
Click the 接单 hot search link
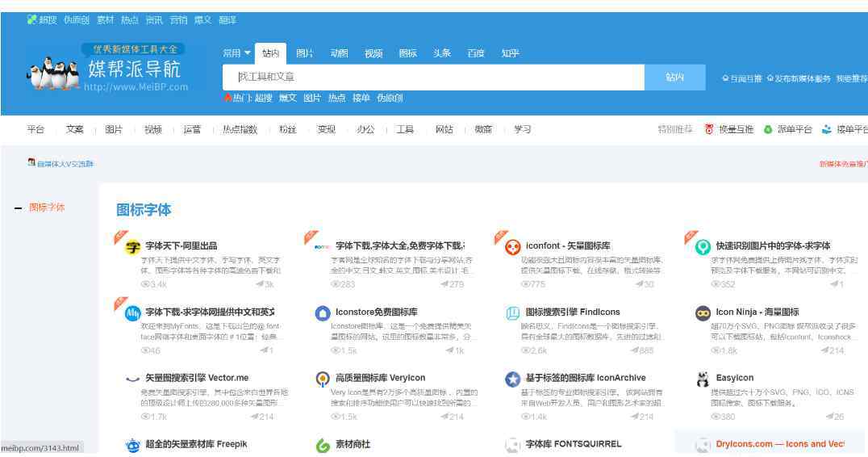click(x=361, y=98)
